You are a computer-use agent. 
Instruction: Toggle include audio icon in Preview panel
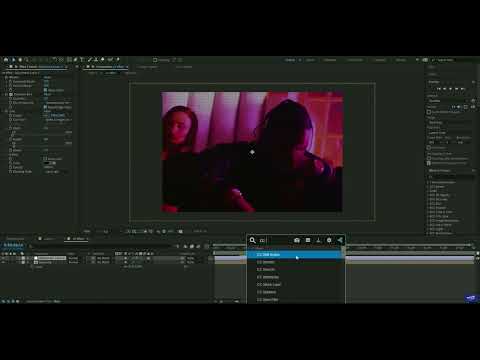coord(459,107)
